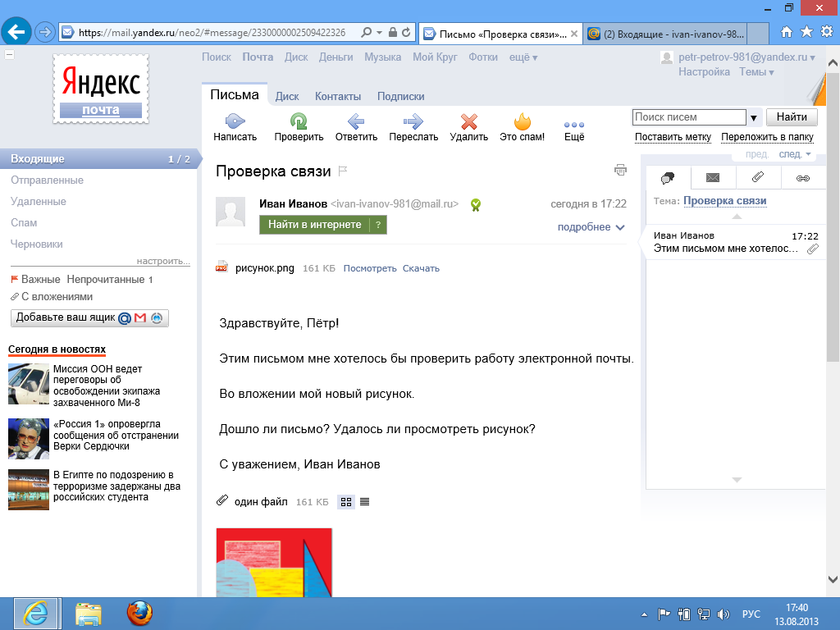Viewport: 840px width, 630px height.
Task: Click the green verified sender badge icon
Action: click(x=475, y=204)
